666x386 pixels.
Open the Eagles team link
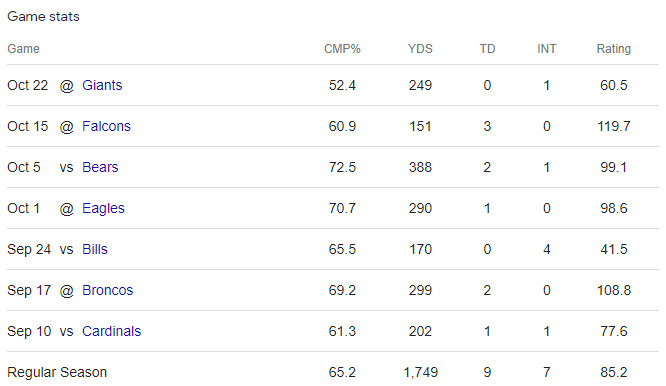coord(103,208)
